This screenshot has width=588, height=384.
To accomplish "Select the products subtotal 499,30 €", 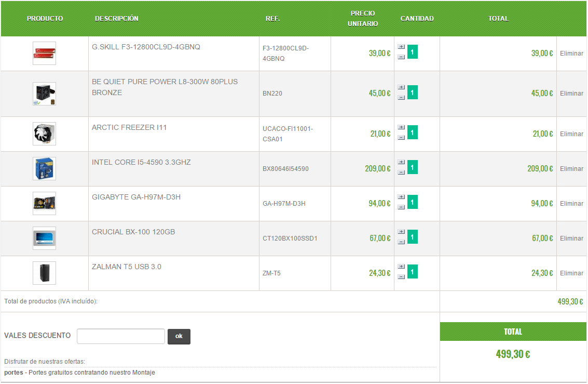I will [x=570, y=301].
